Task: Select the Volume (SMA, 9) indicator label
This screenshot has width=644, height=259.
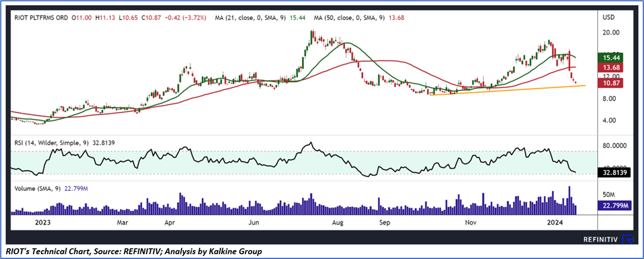Action: click(37, 188)
